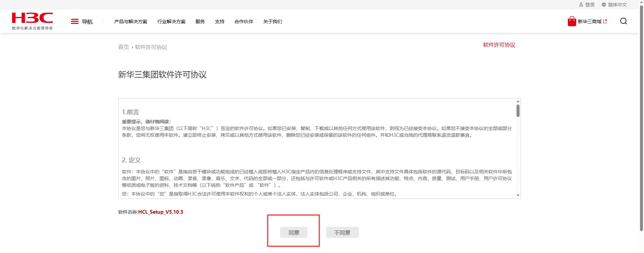Open the 支持 menu

(219, 22)
